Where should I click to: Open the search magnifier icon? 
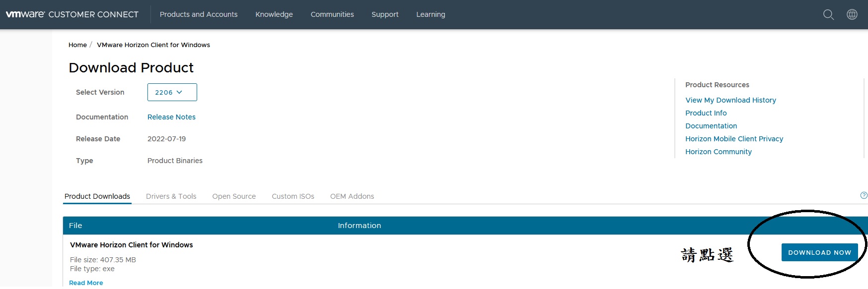tap(828, 14)
